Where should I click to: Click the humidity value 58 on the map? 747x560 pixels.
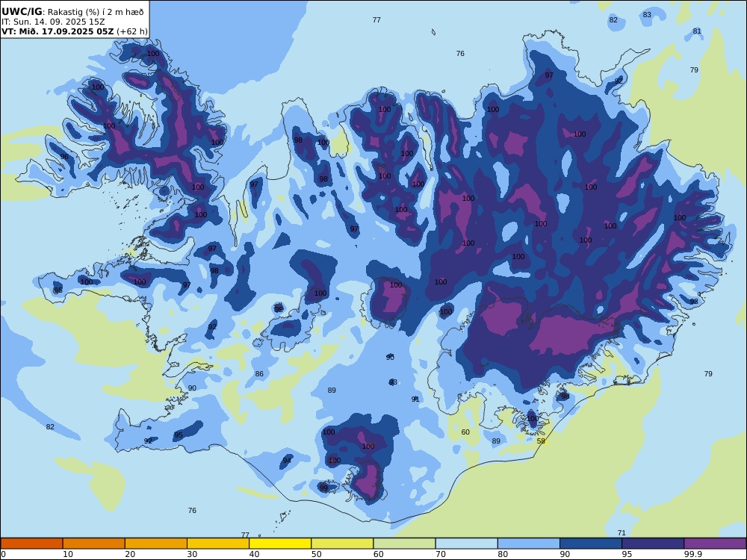point(541,441)
